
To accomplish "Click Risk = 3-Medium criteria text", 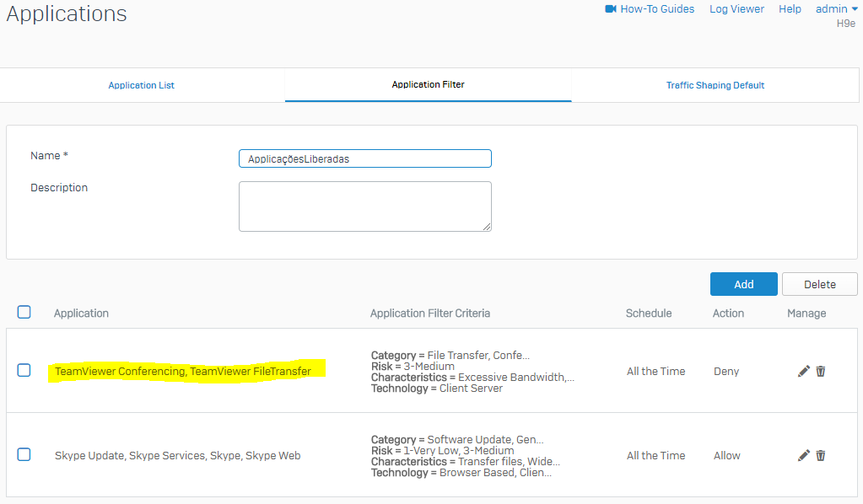I will pos(413,366).
